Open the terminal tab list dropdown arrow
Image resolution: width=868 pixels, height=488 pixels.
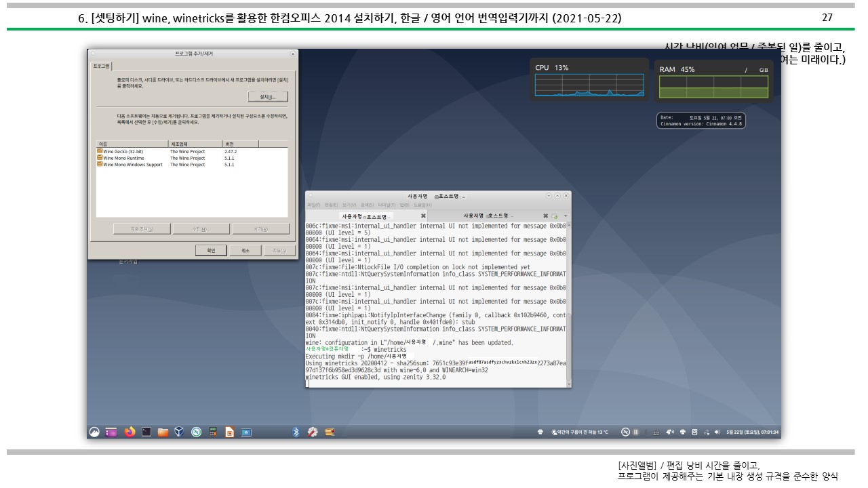coord(566,216)
